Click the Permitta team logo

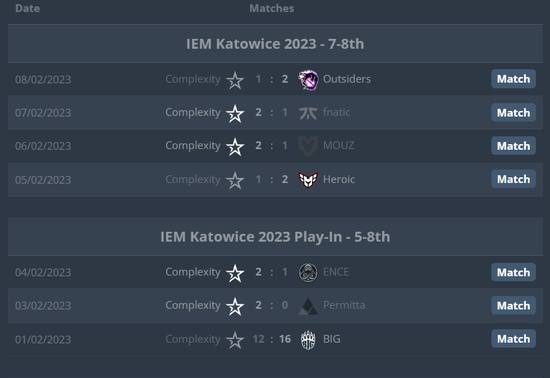click(x=308, y=306)
